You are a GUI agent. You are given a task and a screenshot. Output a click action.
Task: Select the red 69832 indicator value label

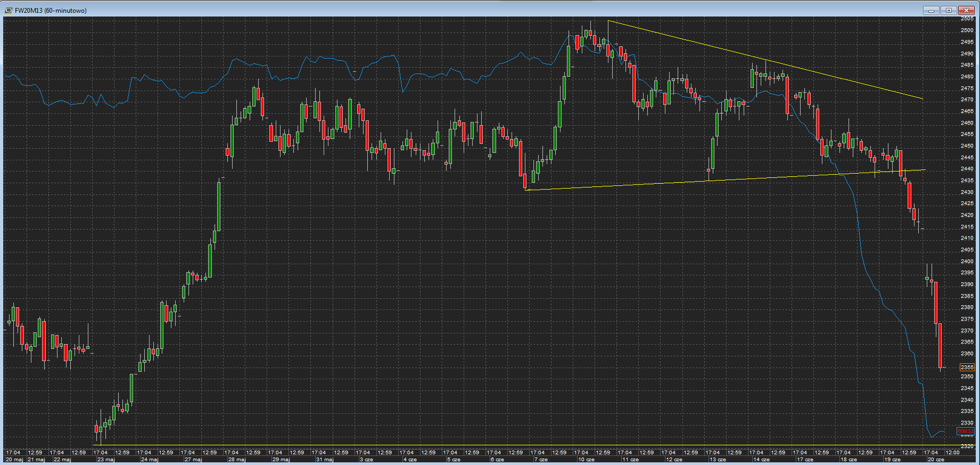point(966,431)
